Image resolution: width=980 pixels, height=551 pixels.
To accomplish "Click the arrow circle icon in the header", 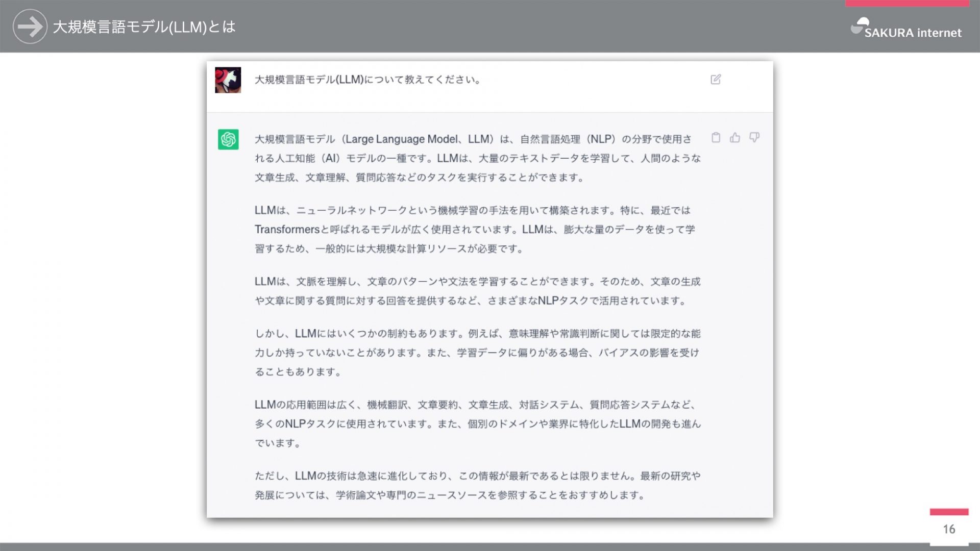I will (30, 27).
